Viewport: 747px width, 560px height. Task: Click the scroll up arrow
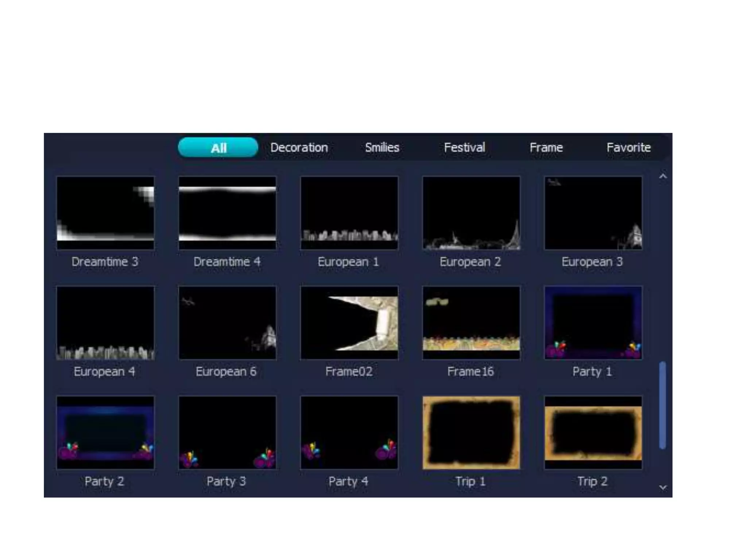(663, 176)
